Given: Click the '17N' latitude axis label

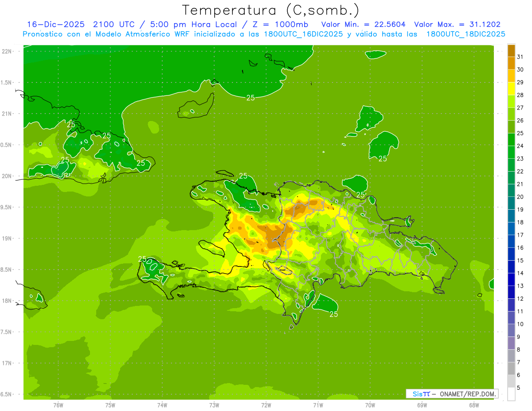Looking at the screenshot, I should point(7,363).
